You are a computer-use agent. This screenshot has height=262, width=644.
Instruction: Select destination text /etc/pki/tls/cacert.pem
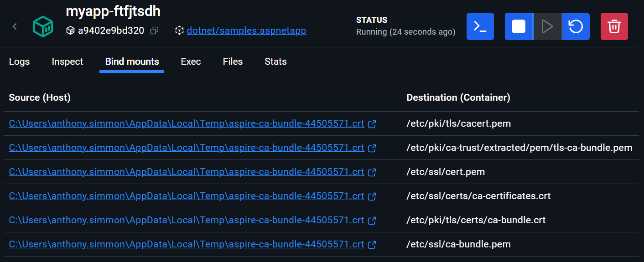click(x=458, y=123)
